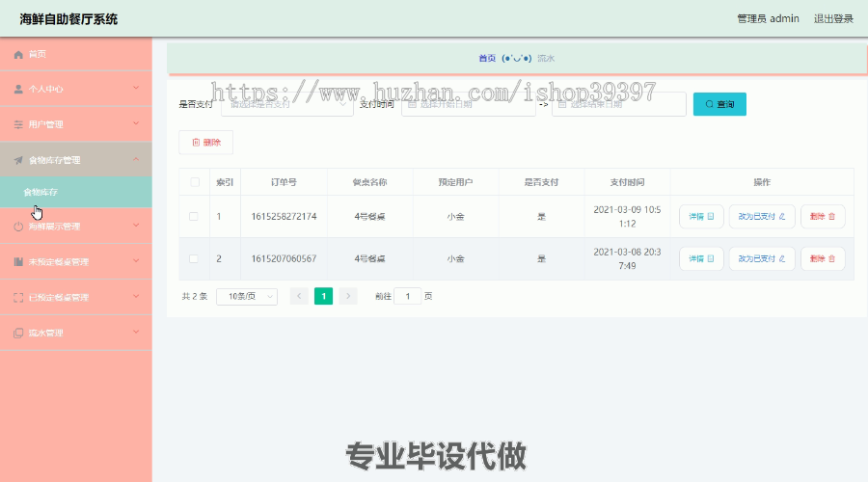Viewport: 868px width, 482px height.
Task: Click the paper plane icon for 食物库存管理
Action: pyautogui.click(x=18, y=160)
